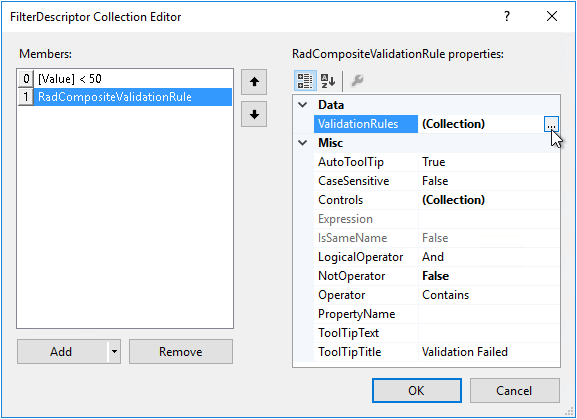Select the ToolTipTitle property label
This screenshot has width=577, height=419.
(x=349, y=352)
